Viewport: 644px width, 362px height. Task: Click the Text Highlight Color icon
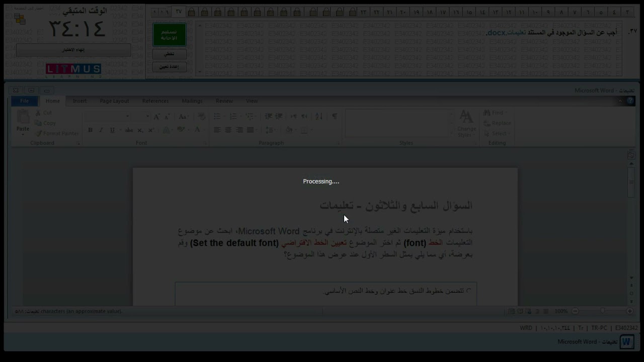(x=181, y=130)
